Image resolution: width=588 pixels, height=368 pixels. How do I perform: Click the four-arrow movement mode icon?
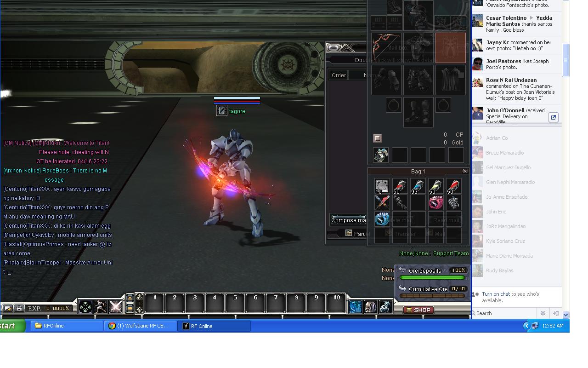(85, 306)
